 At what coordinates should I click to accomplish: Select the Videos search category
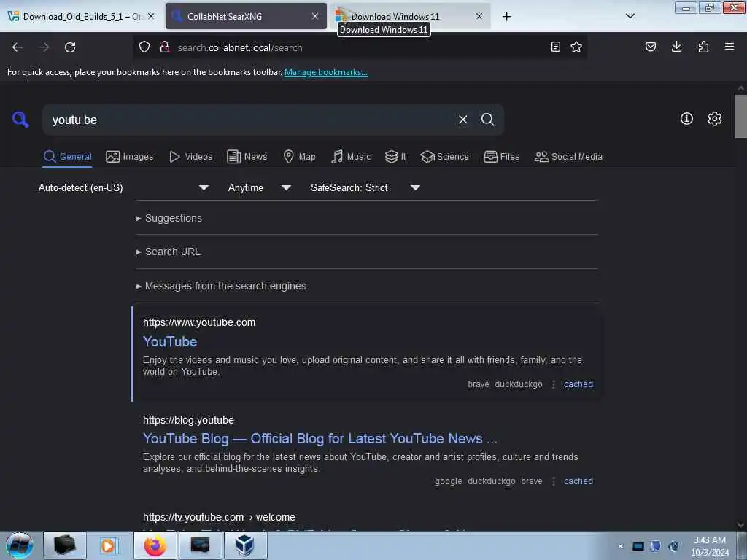point(190,157)
